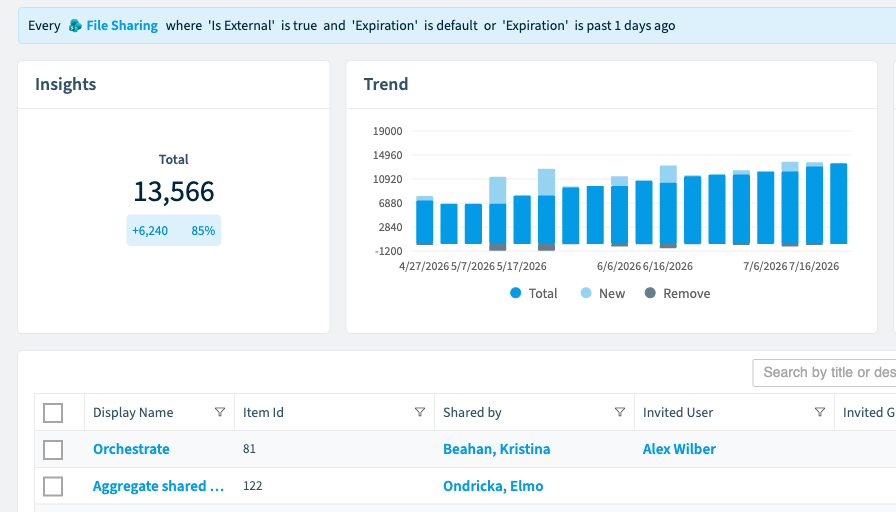Click the File Sharing cloud icon
The height and width of the screenshot is (512, 896).
click(x=75, y=26)
